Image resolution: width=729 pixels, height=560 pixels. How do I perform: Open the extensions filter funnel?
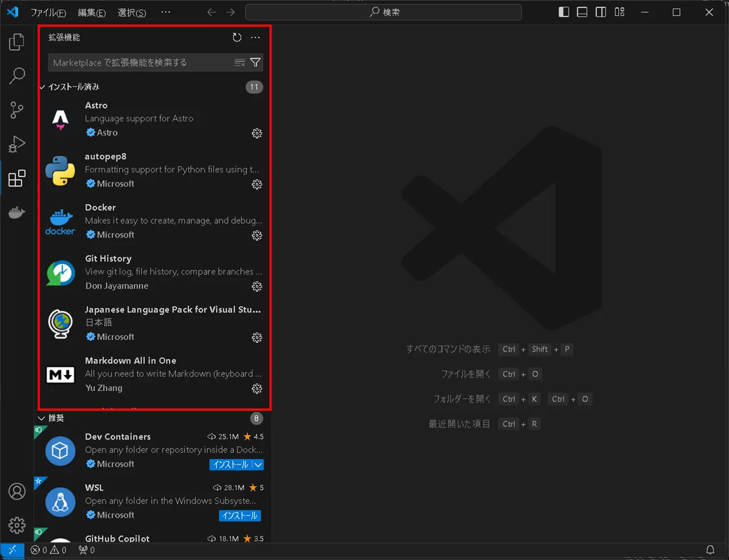(x=255, y=63)
